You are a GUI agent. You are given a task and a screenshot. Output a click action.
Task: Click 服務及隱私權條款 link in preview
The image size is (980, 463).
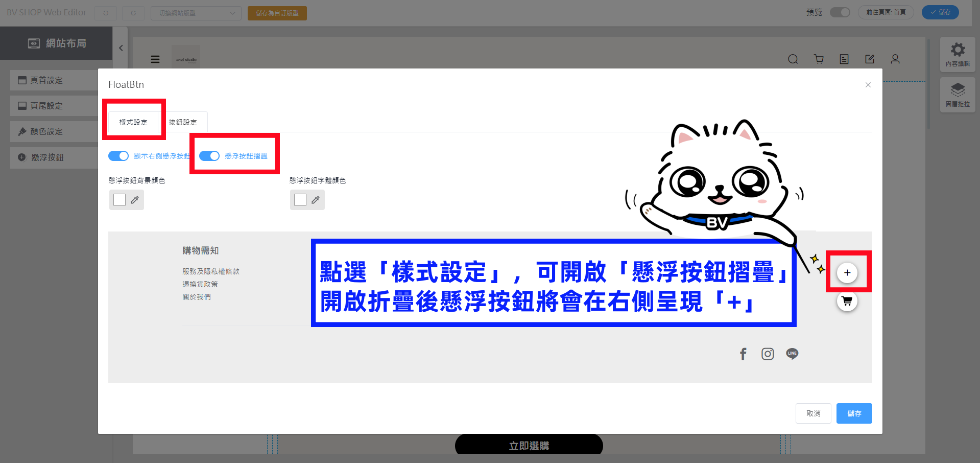[x=211, y=271]
